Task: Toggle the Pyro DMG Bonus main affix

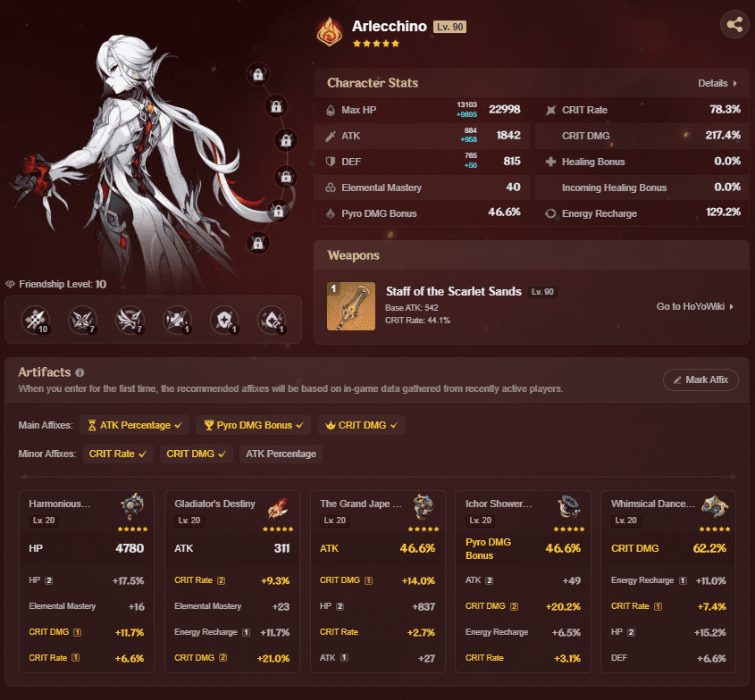Action: [253, 425]
